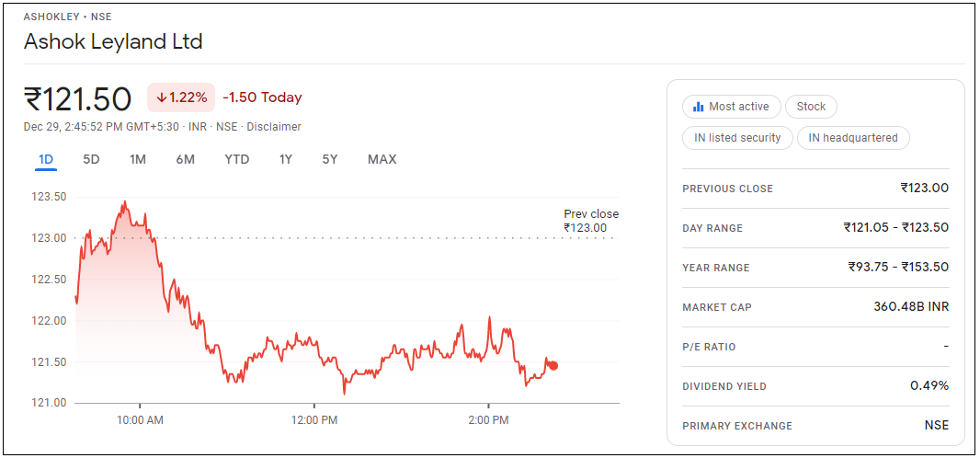Click the Most active bar chart icon
980x458 pixels.
click(x=698, y=107)
